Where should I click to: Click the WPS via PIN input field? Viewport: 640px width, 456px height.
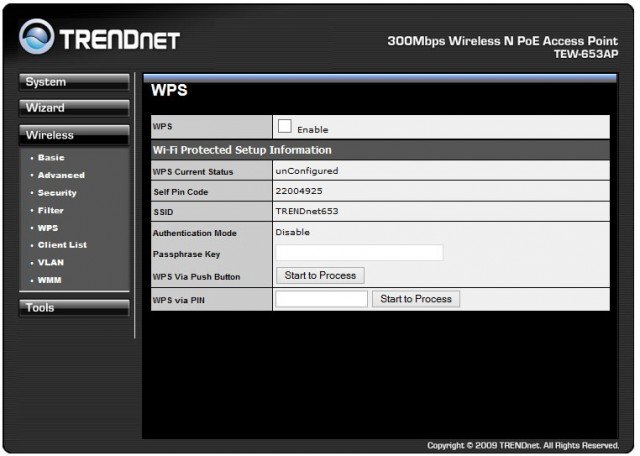pos(321,299)
